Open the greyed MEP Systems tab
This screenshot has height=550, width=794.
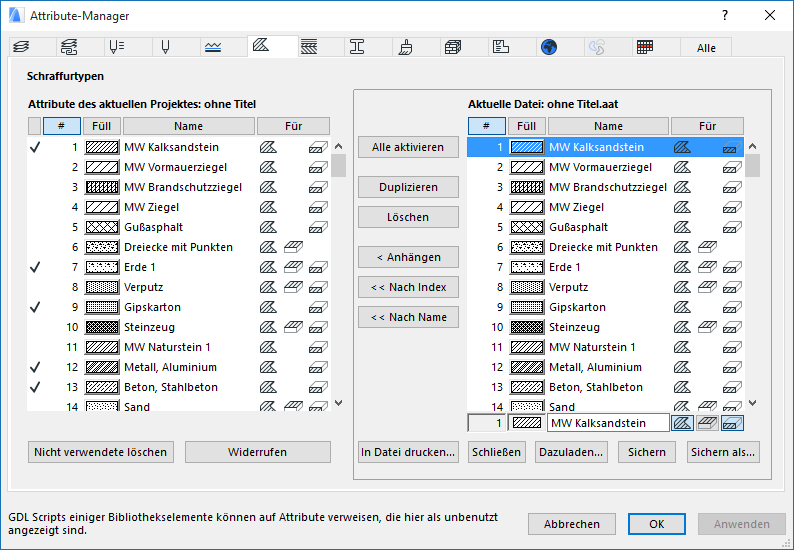coord(597,47)
